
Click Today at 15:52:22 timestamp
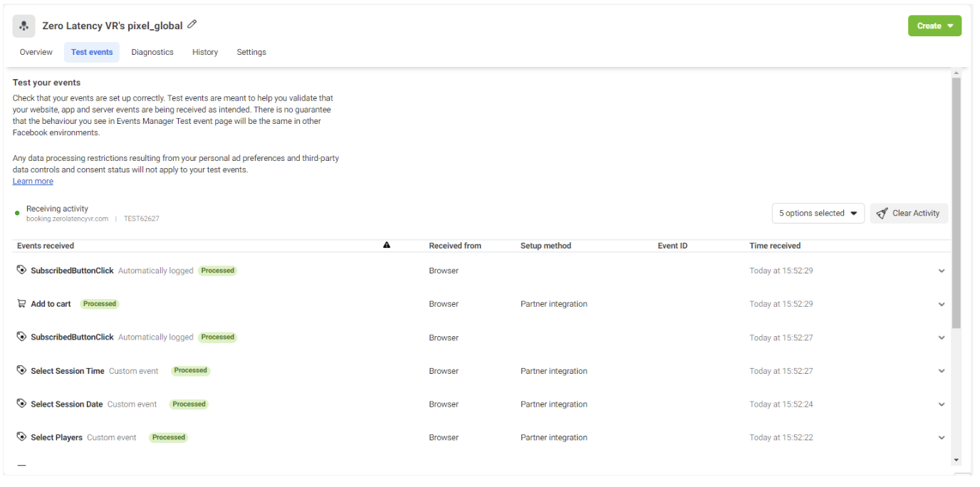781,438
